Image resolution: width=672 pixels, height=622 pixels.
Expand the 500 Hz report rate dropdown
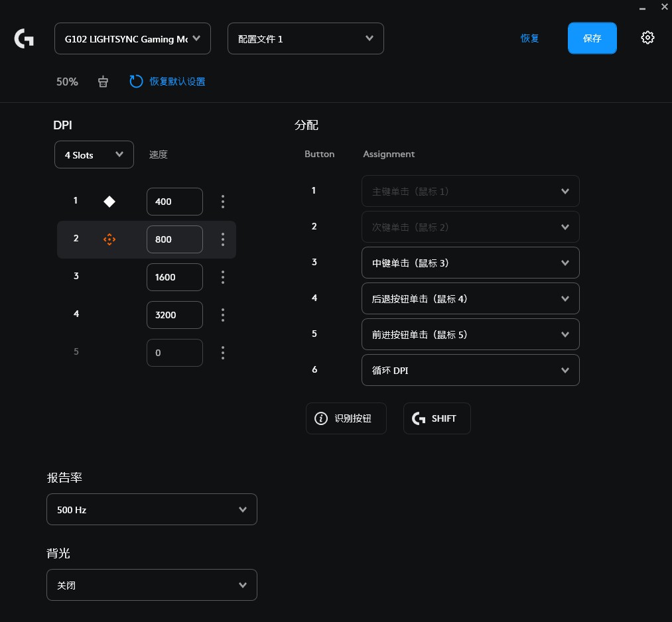[151, 509]
